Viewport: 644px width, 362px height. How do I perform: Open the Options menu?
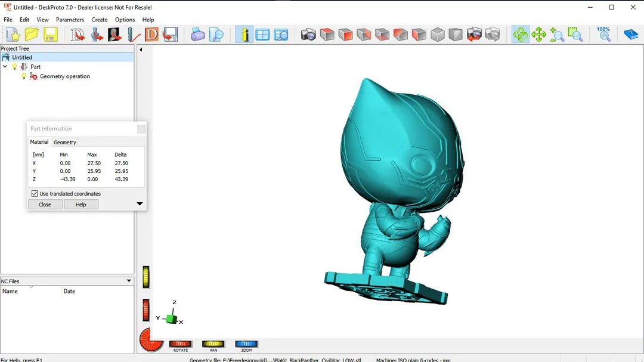point(125,20)
